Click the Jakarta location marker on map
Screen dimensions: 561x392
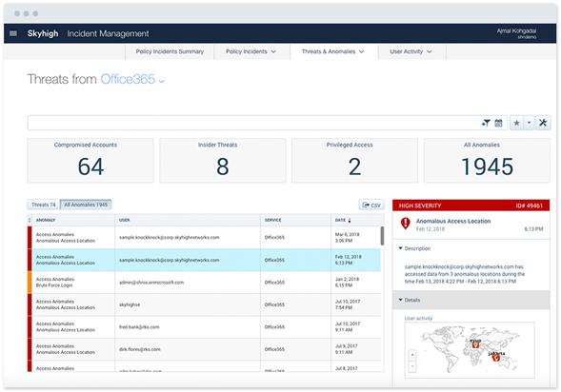496,357
